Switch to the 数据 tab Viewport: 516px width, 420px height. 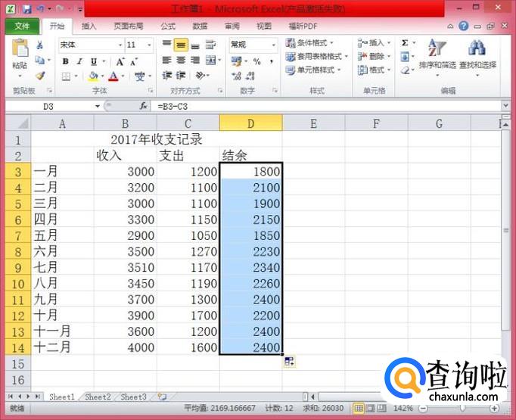(x=200, y=26)
